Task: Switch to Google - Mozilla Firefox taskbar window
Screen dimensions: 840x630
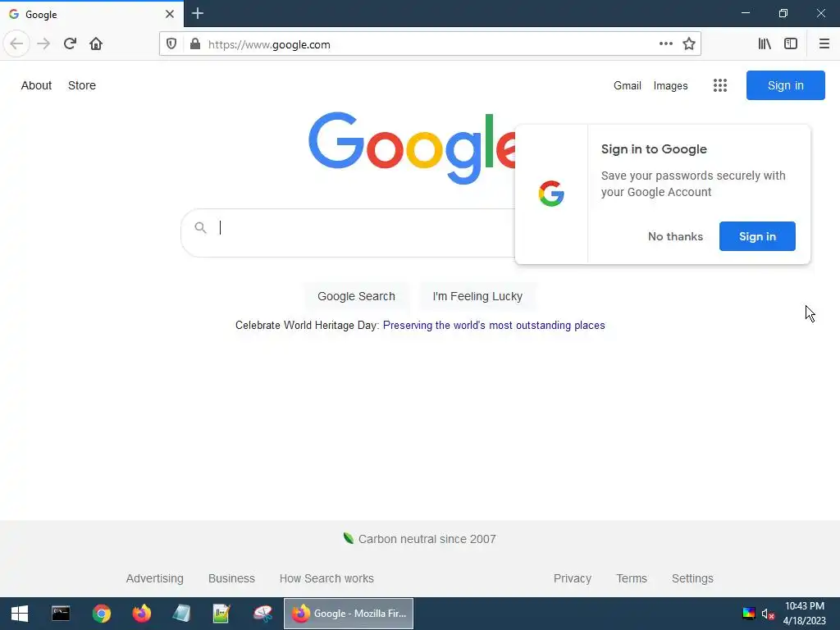Action: (349, 614)
